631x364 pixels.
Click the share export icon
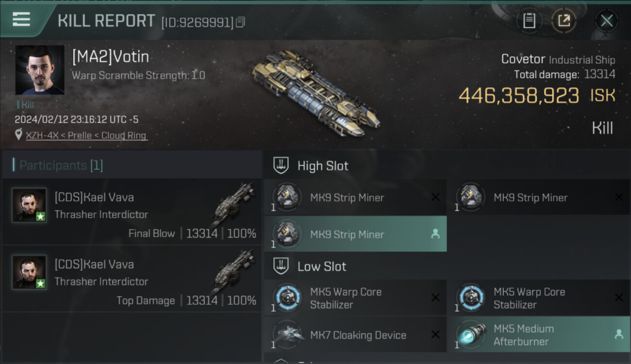click(x=564, y=21)
